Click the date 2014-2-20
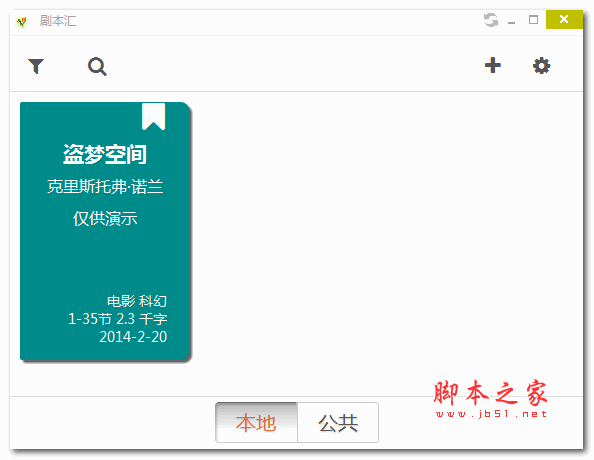This screenshot has height=460, width=594. (133, 336)
